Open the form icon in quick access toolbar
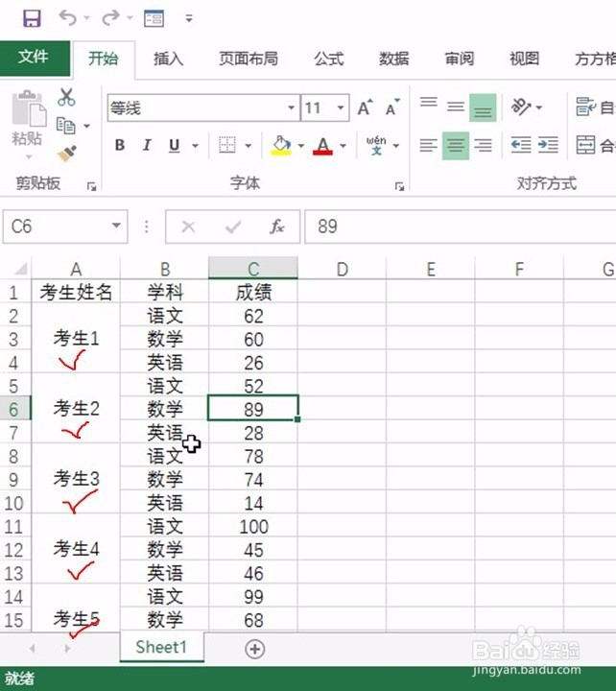The image size is (616, 691). pyautogui.click(x=154, y=18)
